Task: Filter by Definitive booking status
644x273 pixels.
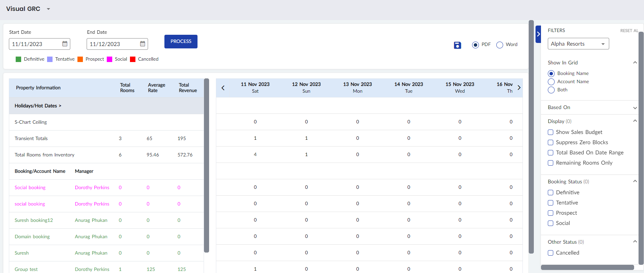Action: (551, 193)
